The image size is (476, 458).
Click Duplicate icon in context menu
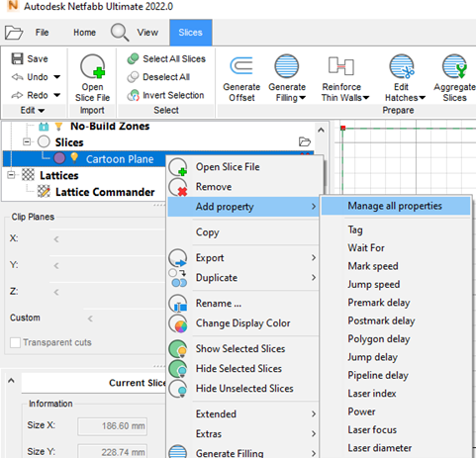tap(178, 278)
